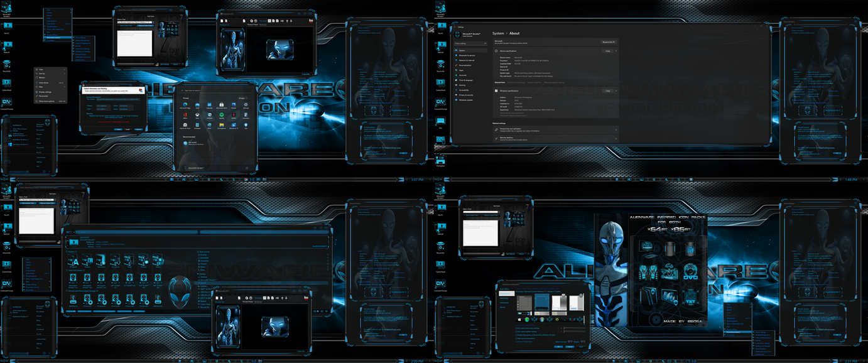This screenshot has width=868, height=363.
Task: Open Privacy & security settings page
Action: pos(470,95)
